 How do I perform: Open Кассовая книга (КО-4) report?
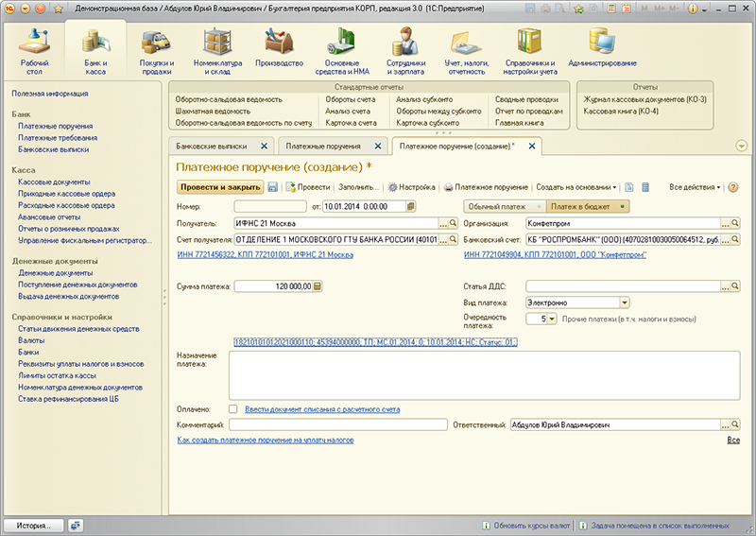click(621, 111)
